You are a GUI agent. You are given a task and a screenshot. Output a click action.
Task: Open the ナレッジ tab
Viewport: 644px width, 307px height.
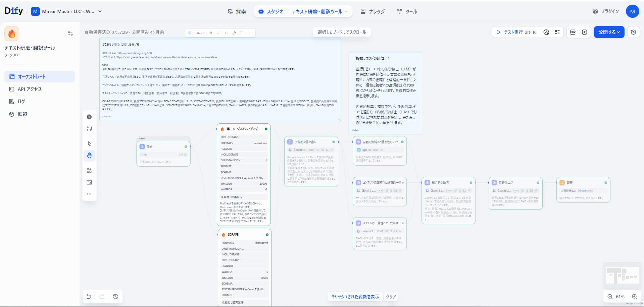(373, 11)
